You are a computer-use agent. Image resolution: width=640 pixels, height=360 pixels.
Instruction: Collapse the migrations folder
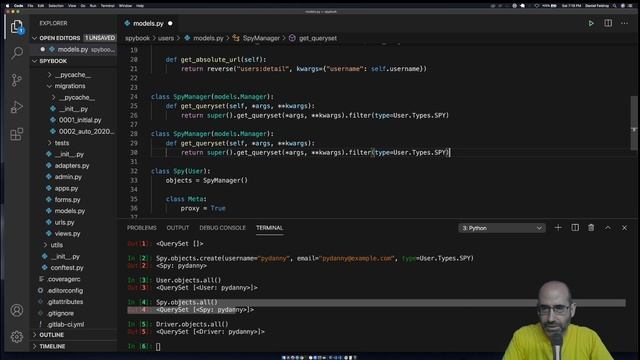click(70, 86)
